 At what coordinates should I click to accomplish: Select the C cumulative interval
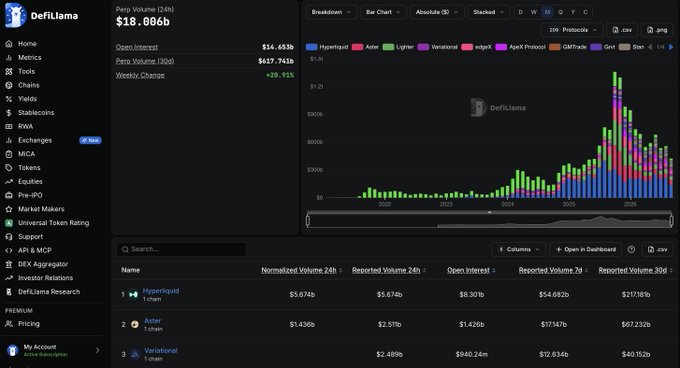click(x=585, y=12)
